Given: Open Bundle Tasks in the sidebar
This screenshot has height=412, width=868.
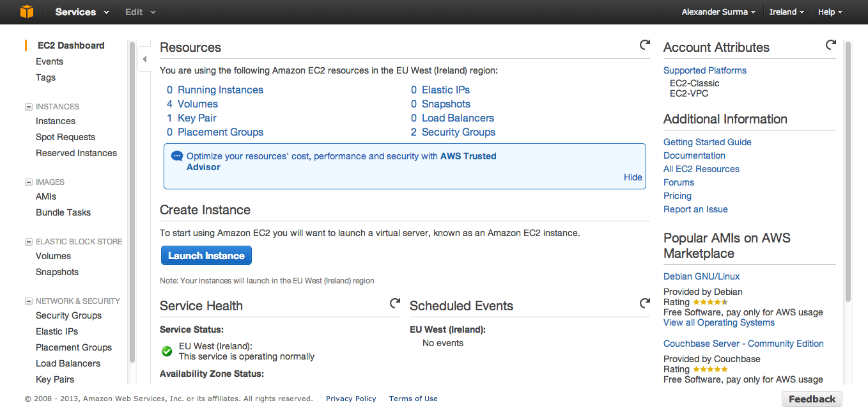Looking at the screenshot, I should tap(63, 212).
